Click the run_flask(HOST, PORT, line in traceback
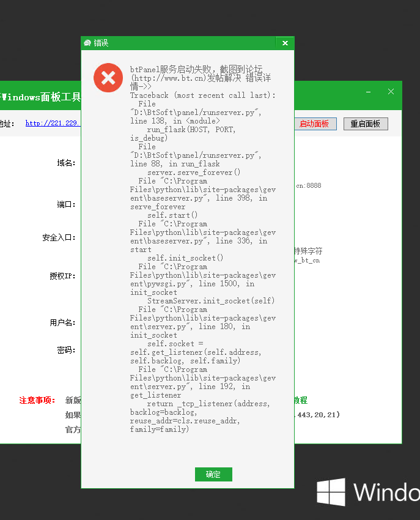 [x=191, y=130]
